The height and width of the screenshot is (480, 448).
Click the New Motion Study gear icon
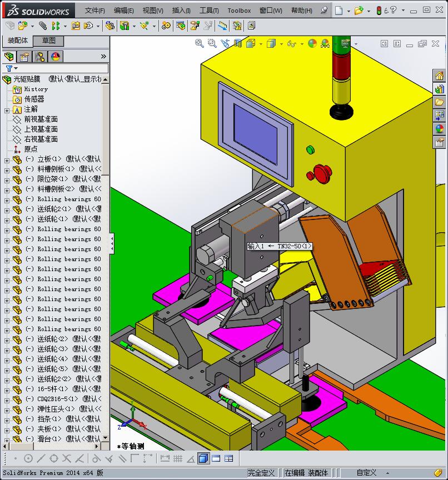(x=166, y=26)
